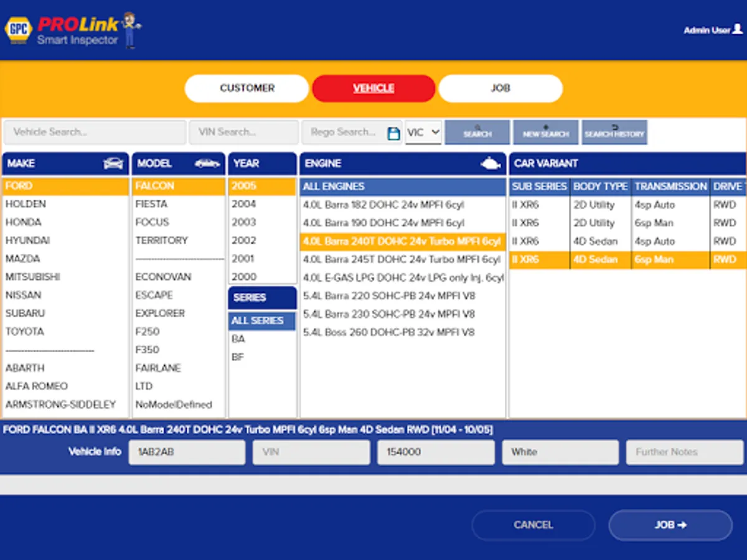Viewport: 747px width, 560px height.
Task: Click the GPC PROLink Smart Inspector logo
Action: pyautogui.click(x=73, y=30)
